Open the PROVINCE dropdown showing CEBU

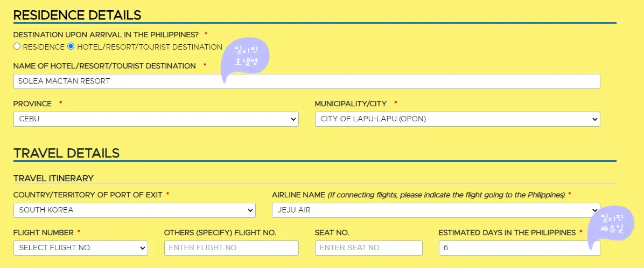[156, 119]
